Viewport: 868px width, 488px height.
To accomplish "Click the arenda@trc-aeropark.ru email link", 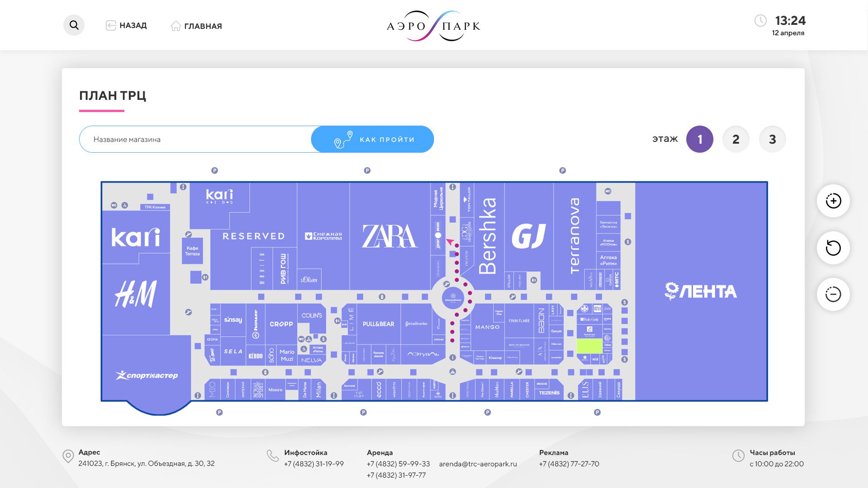I will [478, 464].
